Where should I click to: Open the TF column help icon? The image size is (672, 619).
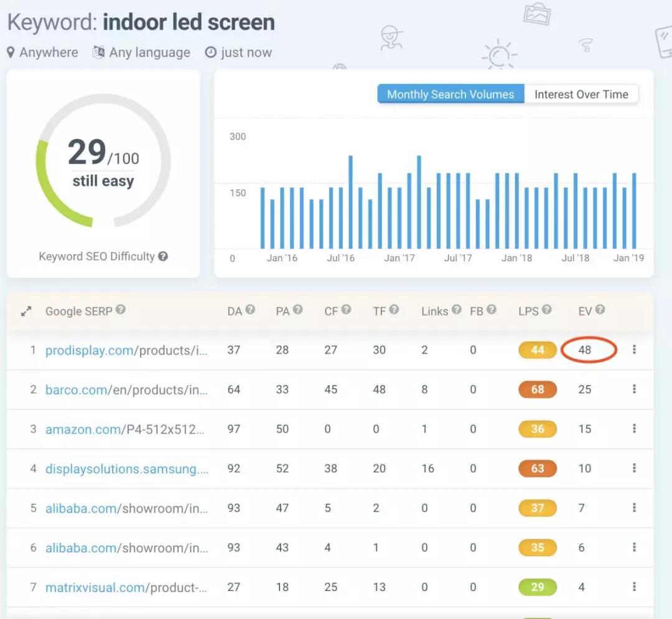click(x=394, y=309)
